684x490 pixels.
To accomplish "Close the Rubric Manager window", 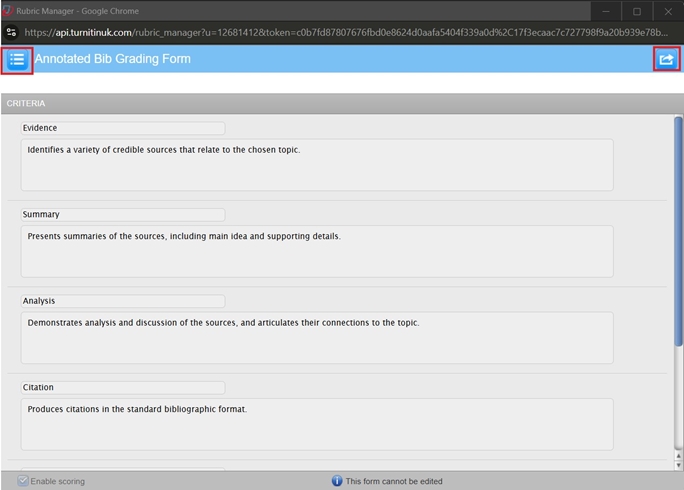I will pos(668,11).
